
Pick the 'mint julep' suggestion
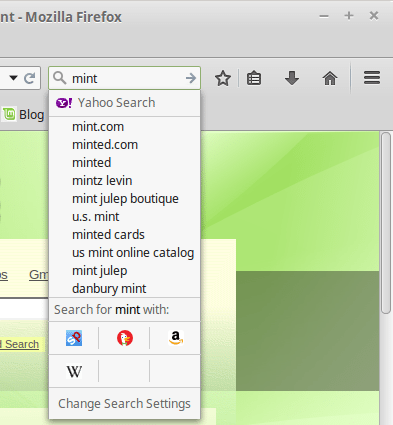pyautogui.click(x=125, y=271)
